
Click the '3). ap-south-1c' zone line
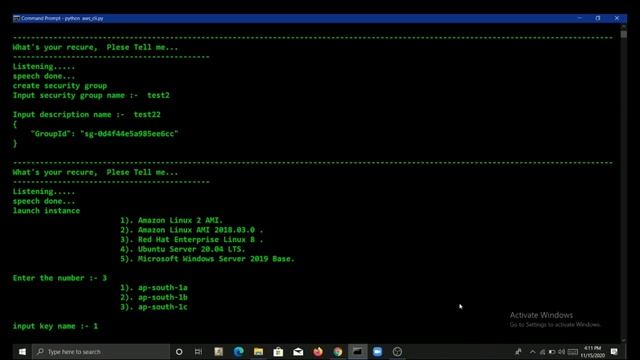coord(154,307)
